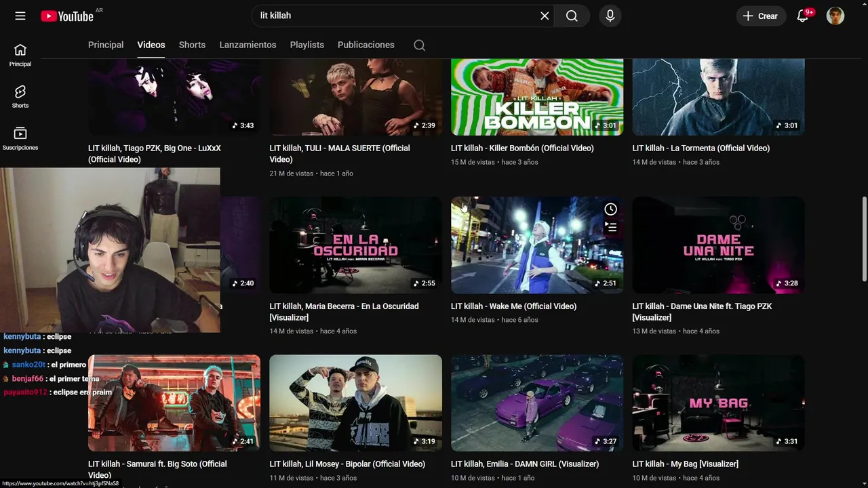Switch to the Shorts tab
Screen dimensions: 868x488
pyautogui.click(x=192, y=45)
